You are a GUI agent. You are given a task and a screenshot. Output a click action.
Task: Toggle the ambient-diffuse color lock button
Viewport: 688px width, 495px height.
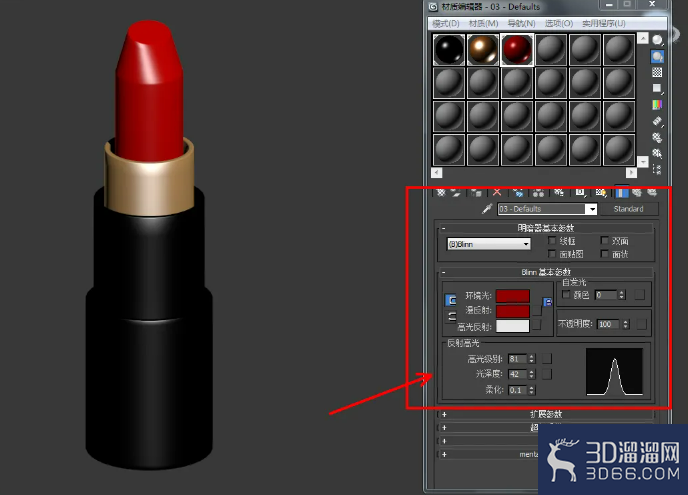tap(451, 300)
